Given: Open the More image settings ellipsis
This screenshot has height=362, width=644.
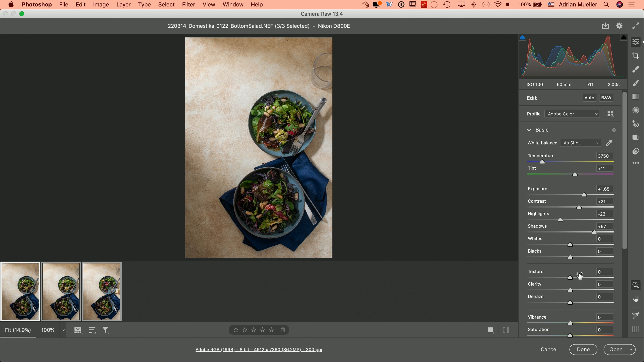Looking at the screenshot, I should click(635, 163).
